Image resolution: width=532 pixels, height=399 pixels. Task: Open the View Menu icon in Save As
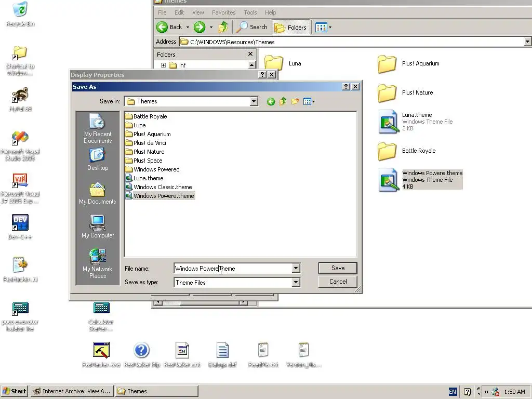coord(309,101)
